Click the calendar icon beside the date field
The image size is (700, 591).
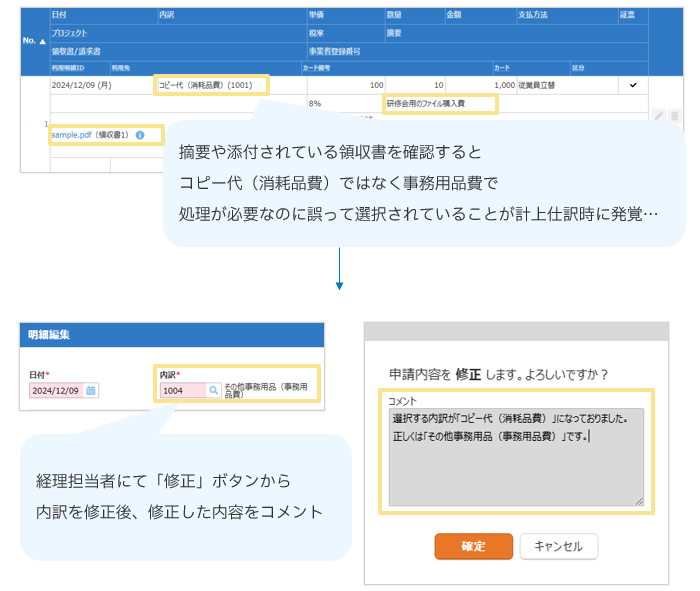tap(91, 390)
